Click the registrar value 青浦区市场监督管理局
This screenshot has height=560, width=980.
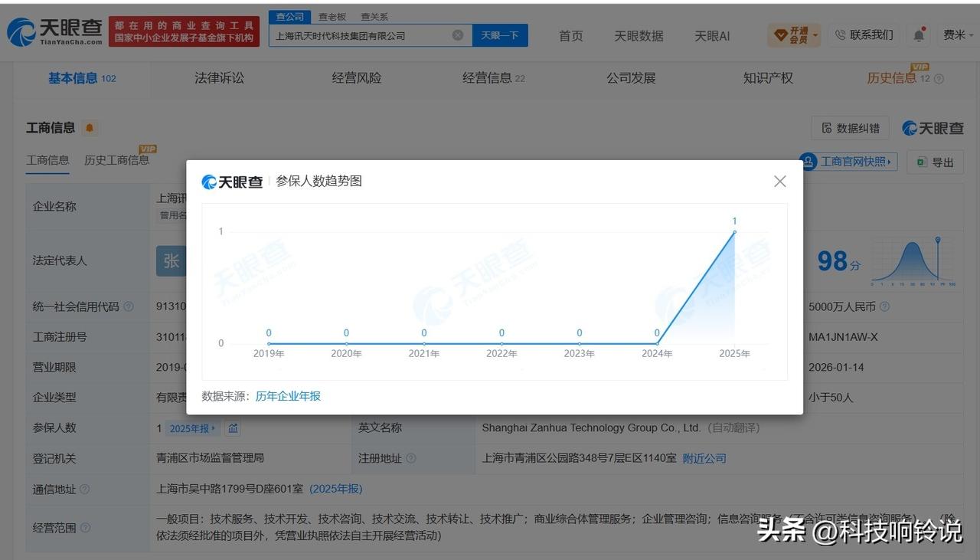point(210,458)
